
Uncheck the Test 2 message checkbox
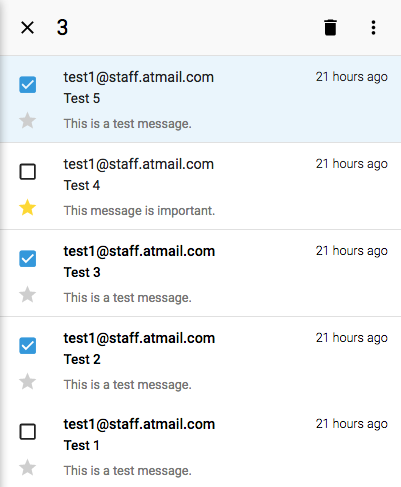(27, 346)
